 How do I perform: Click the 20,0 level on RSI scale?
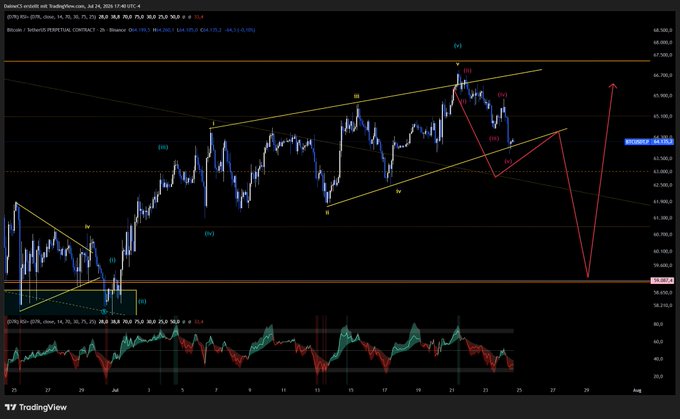click(x=658, y=376)
